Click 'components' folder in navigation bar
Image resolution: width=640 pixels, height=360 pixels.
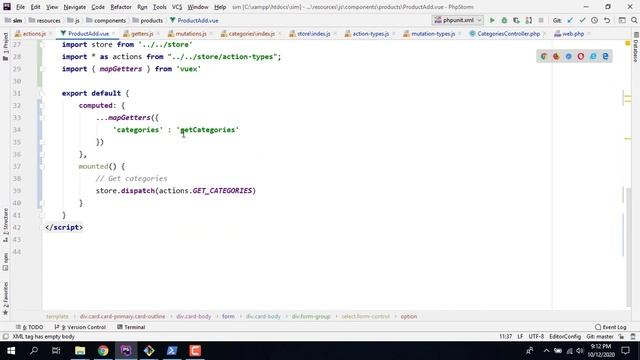coord(106,20)
